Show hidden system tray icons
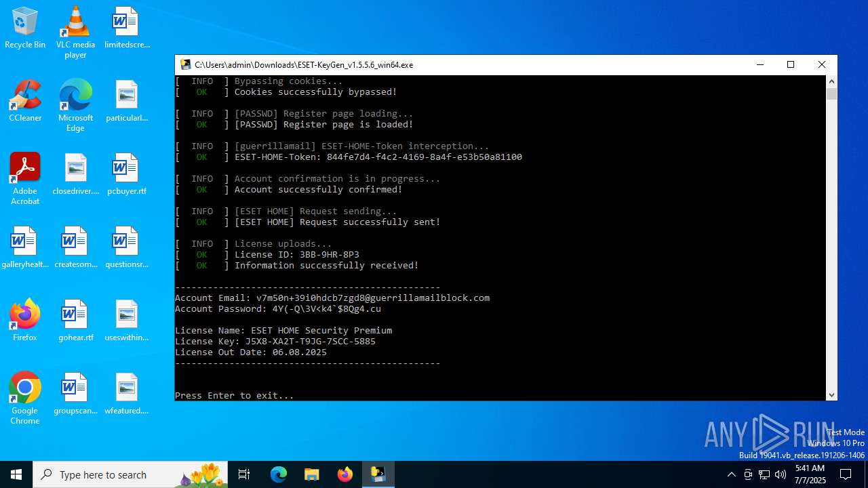Viewport: 868px width, 488px height. click(x=731, y=474)
